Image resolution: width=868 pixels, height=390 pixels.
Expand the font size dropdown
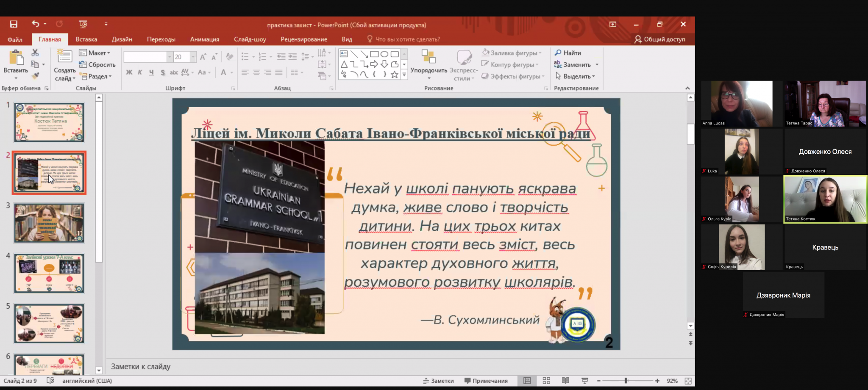pyautogui.click(x=193, y=57)
